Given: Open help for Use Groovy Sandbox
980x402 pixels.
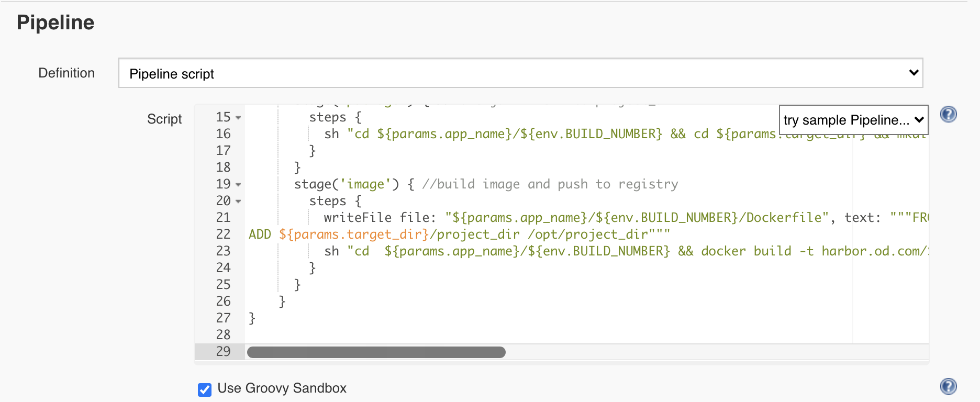Looking at the screenshot, I should (x=948, y=386).
